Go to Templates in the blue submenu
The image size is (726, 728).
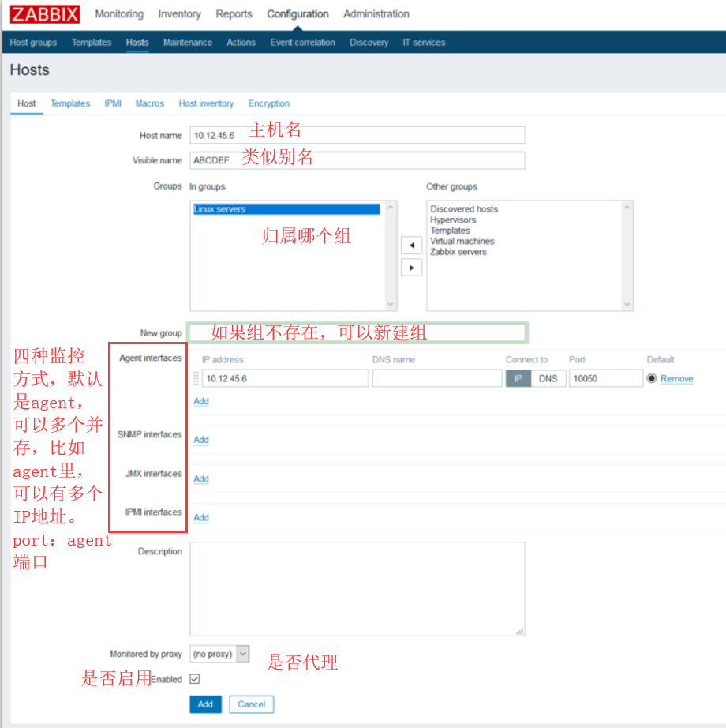click(x=92, y=43)
